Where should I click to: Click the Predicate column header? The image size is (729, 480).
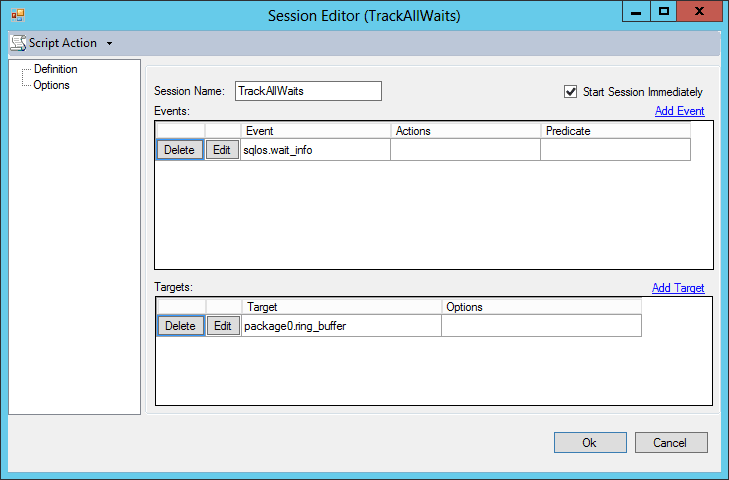[x=615, y=131]
